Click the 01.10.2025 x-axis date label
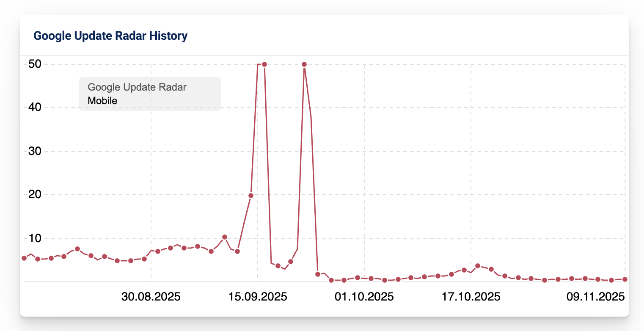Screen dimensions: 644x331 click(364, 297)
